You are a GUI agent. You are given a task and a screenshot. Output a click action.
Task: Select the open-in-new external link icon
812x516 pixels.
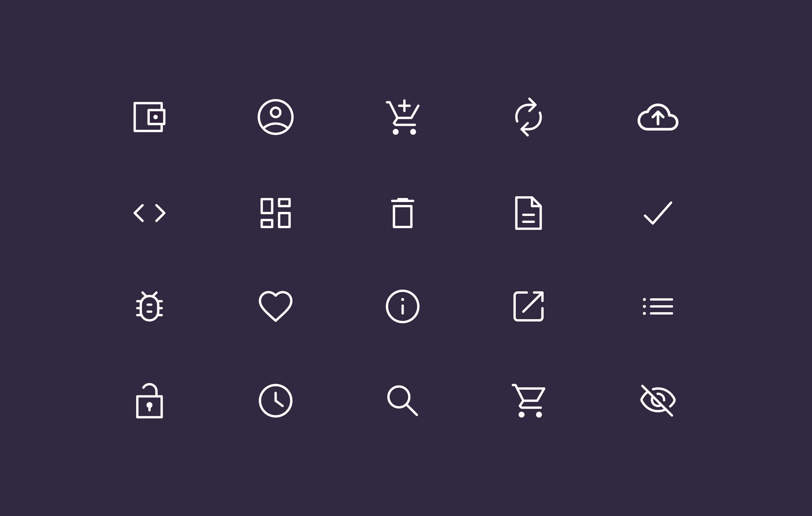tap(528, 306)
